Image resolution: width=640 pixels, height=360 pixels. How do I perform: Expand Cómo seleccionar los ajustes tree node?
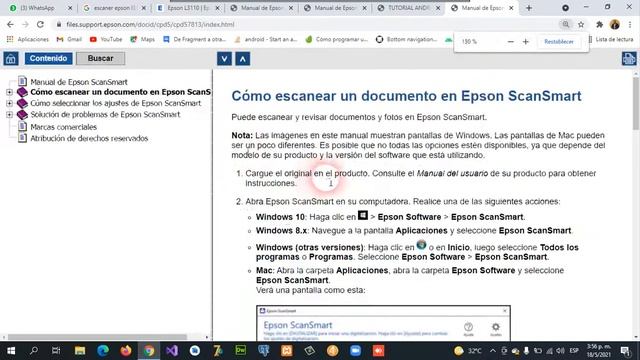point(9,103)
